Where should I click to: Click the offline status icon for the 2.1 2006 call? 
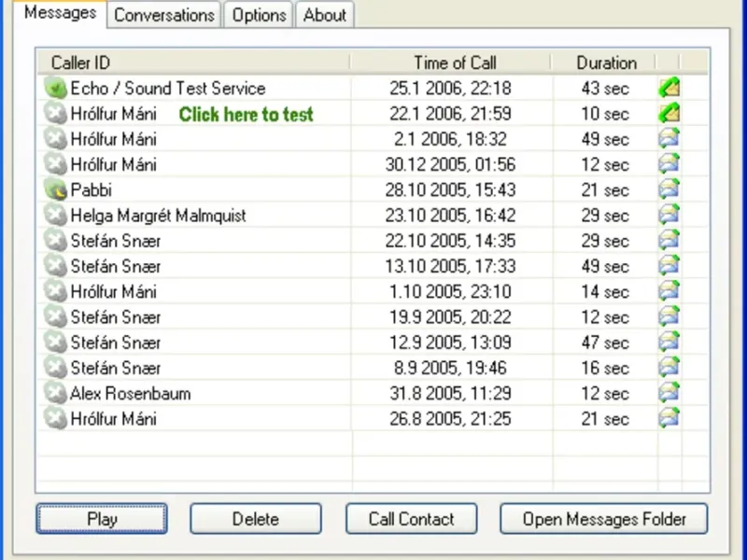pos(55,139)
